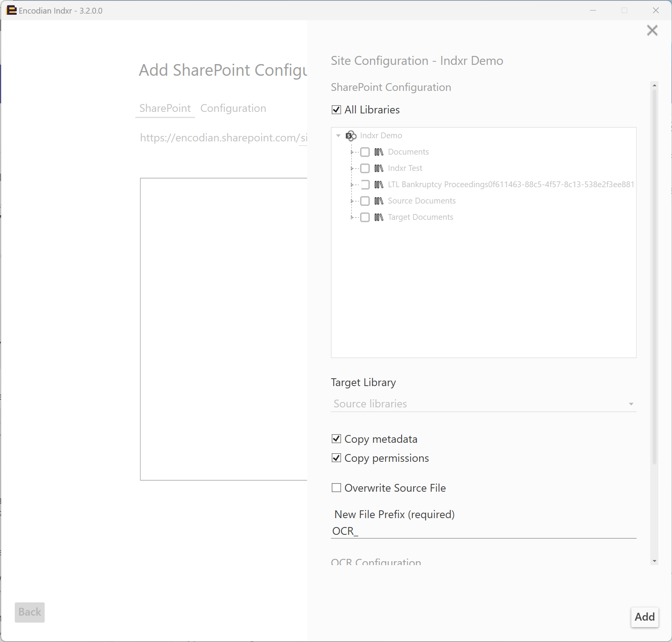Click the scrollbar down arrow

pos(655,561)
